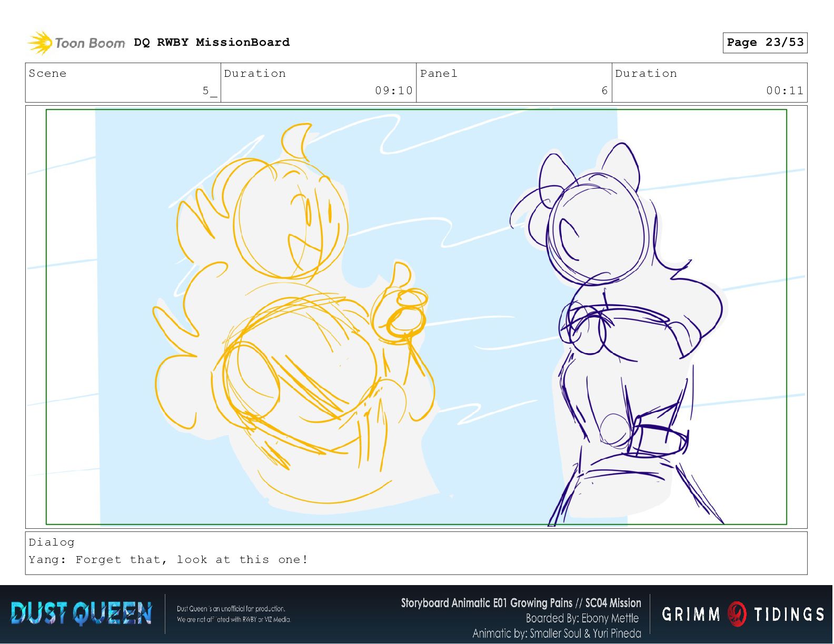The height and width of the screenshot is (644, 834).
Task: Click the Scene value '5_'
Action: [210, 90]
